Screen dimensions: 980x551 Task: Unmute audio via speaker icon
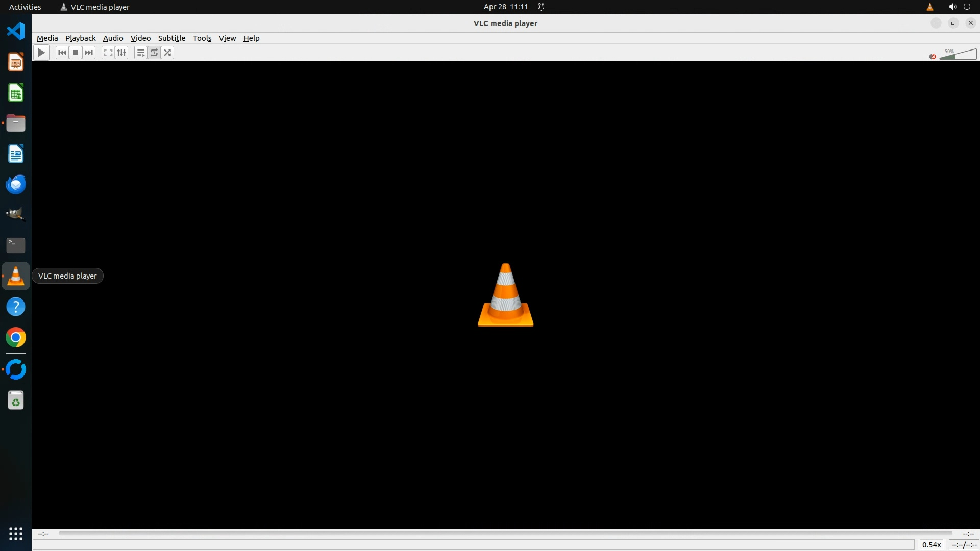tap(932, 56)
